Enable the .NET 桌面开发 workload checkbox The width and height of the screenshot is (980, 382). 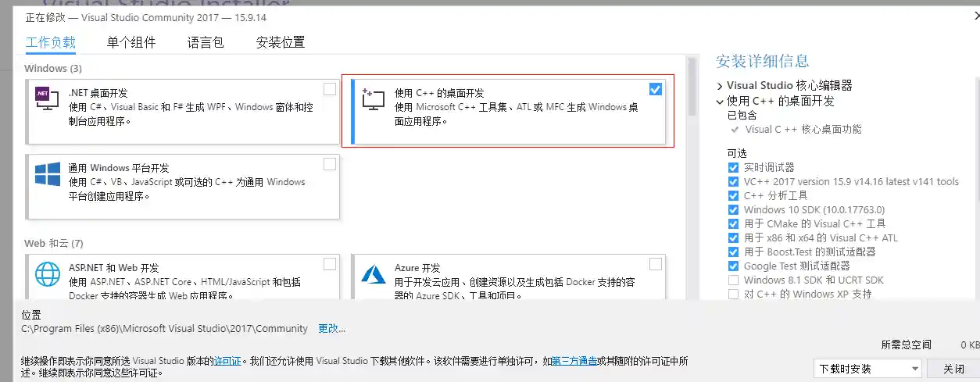tap(330, 89)
